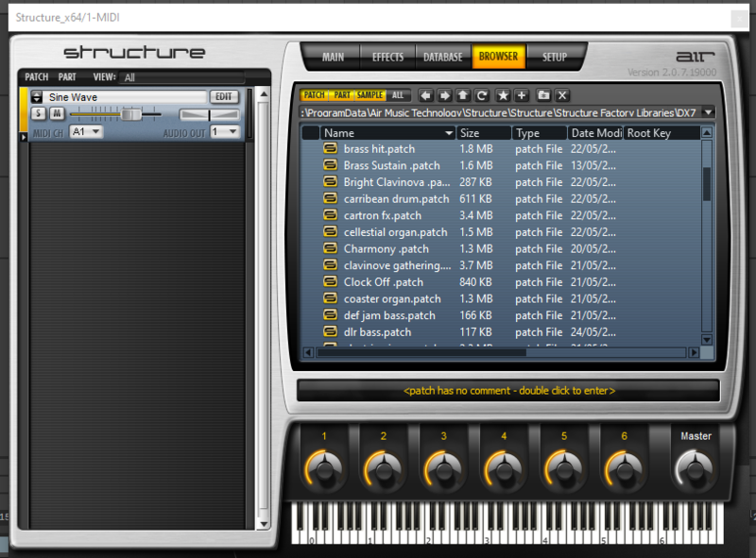
Task: Click the X delete icon in browser toolbar
Action: point(562,95)
